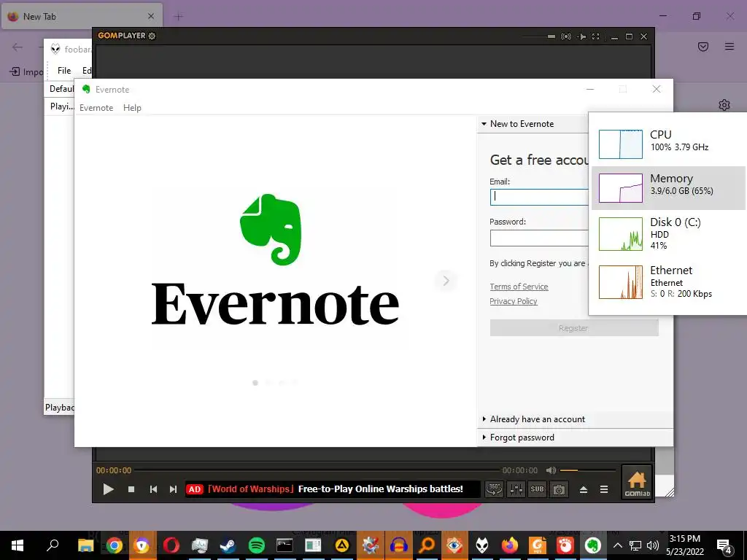
Task: Select the Ethernet performance entry
Action: [x=668, y=281]
